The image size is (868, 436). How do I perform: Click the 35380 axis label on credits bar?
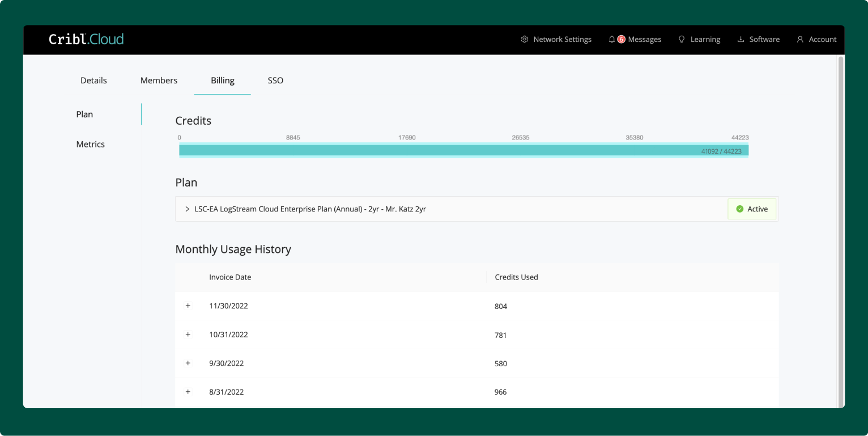click(635, 138)
